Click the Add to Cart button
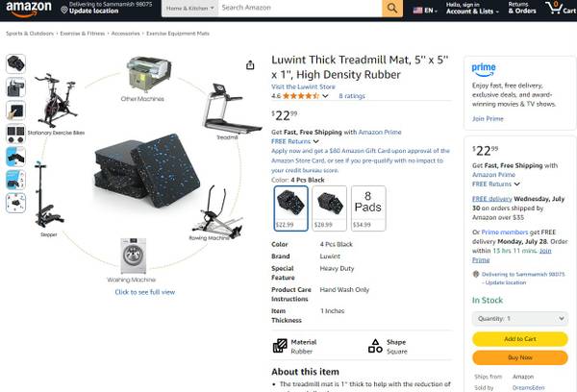Viewport: 577px width, 392px height. tap(520, 339)
